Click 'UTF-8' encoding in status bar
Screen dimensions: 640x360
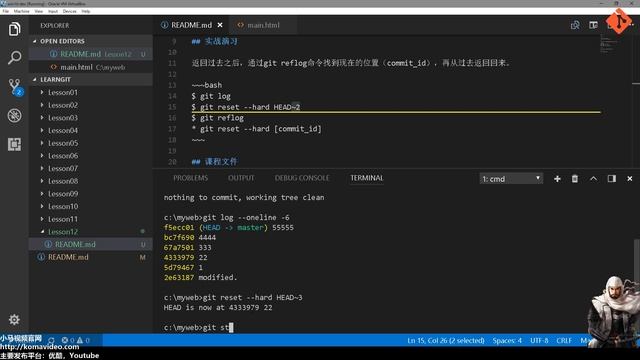click(x=539, y=340)
